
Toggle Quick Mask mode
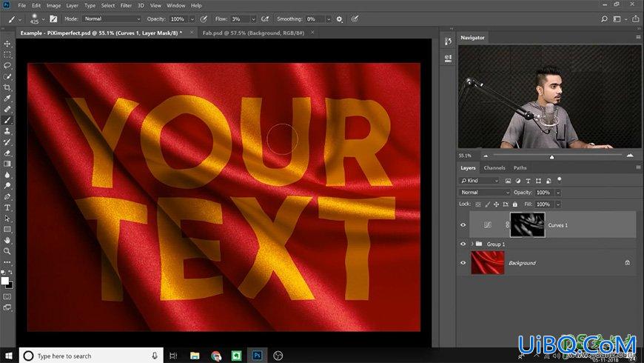tap(7, 296)
